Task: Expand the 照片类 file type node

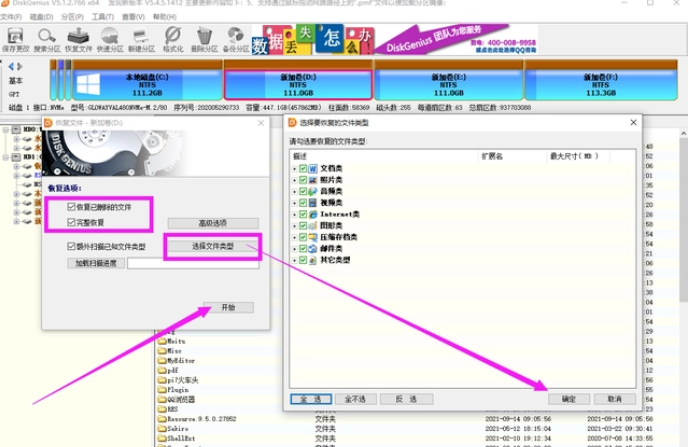Action: pos(294,180)
